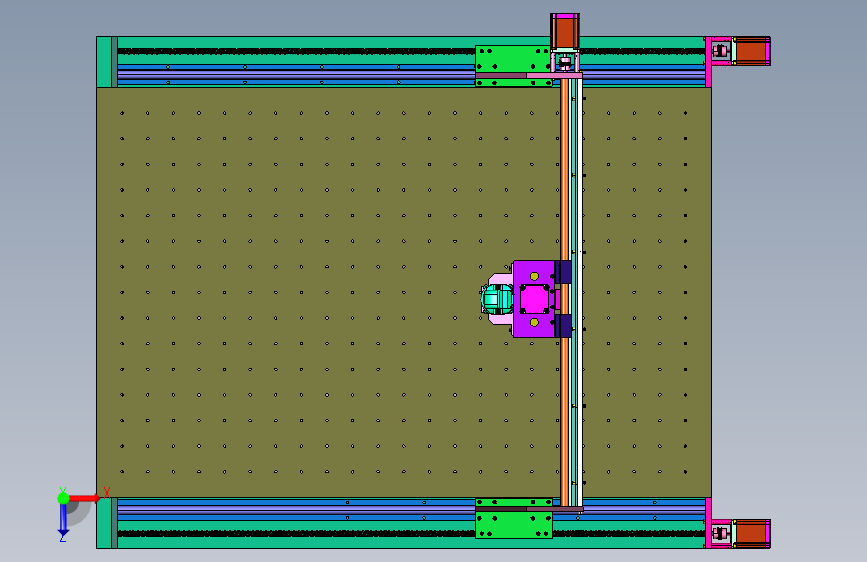This screenshot has height=562, width=867.
Task: Click the blue Z axis arrow of the triad
Action: pyautogui.click(x=63, y=520)
